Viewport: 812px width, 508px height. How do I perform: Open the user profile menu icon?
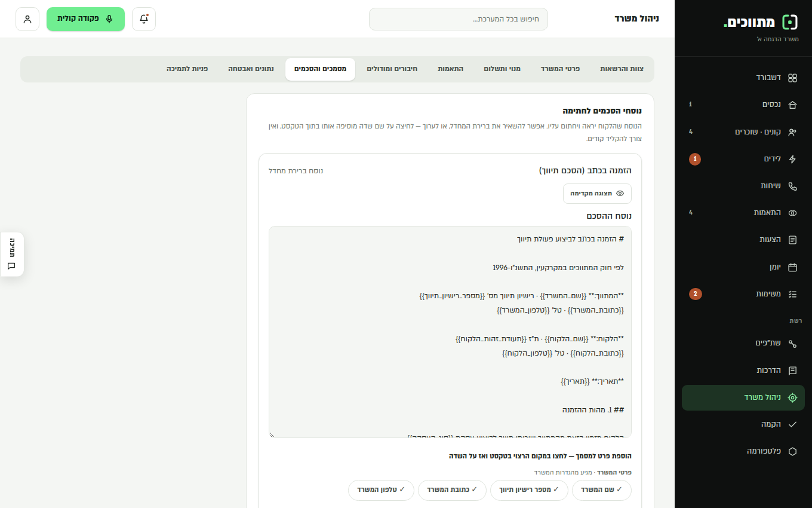click(x=27, y=19)
